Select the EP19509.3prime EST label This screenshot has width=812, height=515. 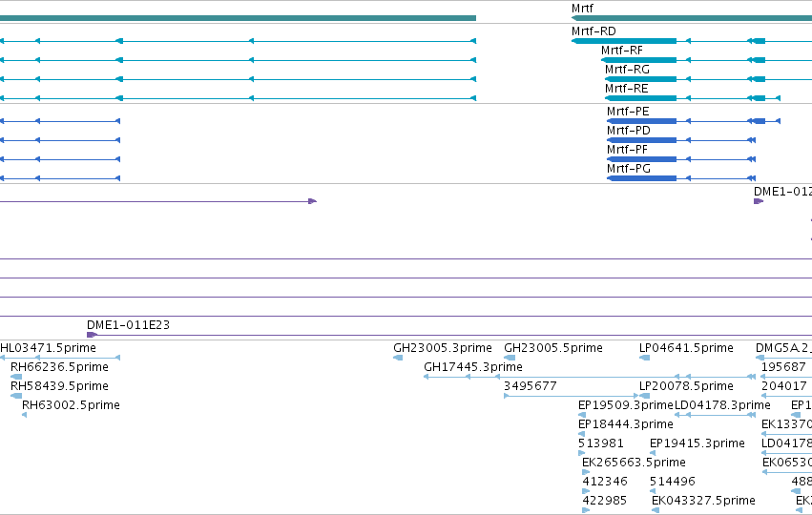(626, 405)
